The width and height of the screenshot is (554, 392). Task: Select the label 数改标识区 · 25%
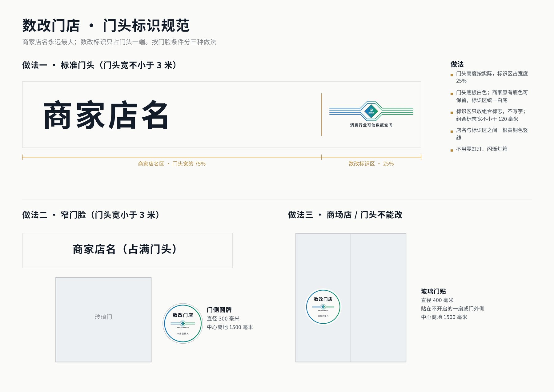coord(371,164)
